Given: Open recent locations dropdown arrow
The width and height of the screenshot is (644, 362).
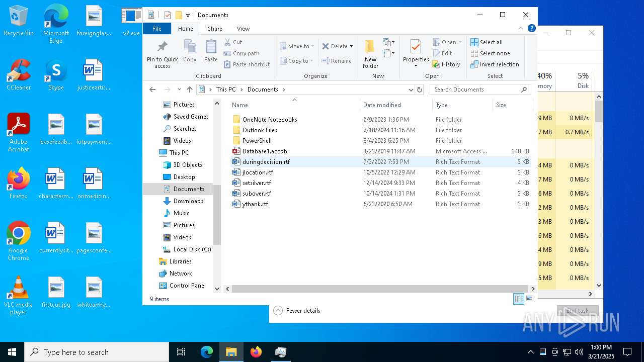Looking at the screenshot, I should (179, 89).
